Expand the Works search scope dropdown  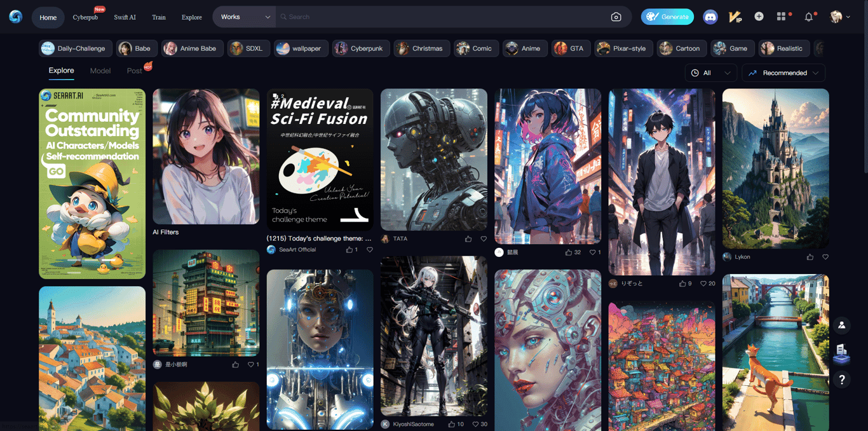click(x=245, y=17)
